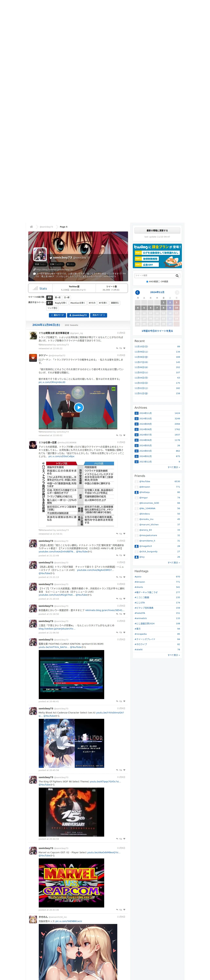Open the 前のページ pagination button
The height and width of the screenshot is (980, 210).
pos(58,315)
